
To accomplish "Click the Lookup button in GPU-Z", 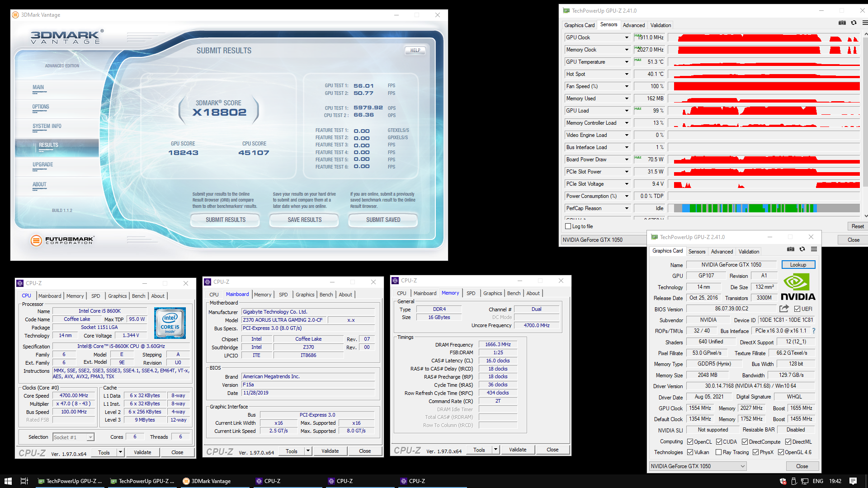I will click(798, 265).
